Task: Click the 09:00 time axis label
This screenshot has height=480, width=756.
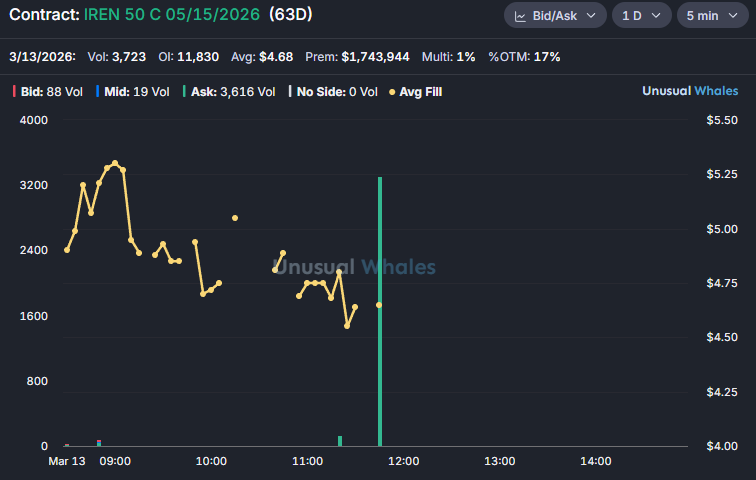Action: pos(115,461)
